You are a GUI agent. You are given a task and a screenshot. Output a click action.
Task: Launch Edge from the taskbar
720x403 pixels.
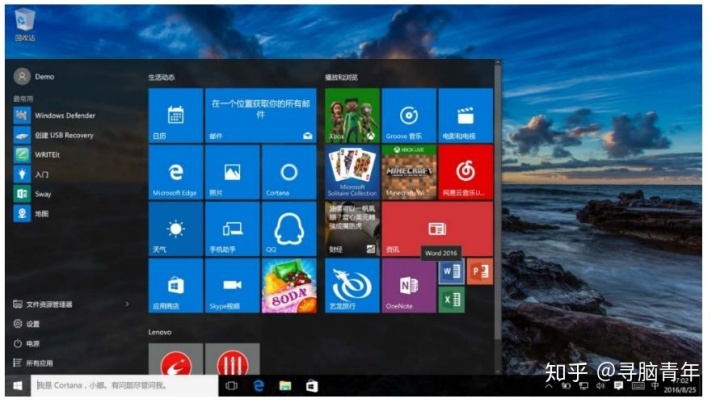[x=259, y=386]
